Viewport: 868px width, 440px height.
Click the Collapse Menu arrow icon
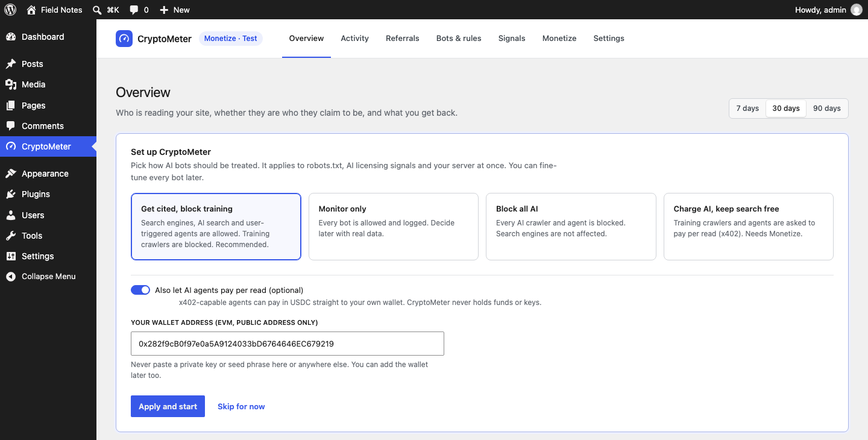coord(11,277)
